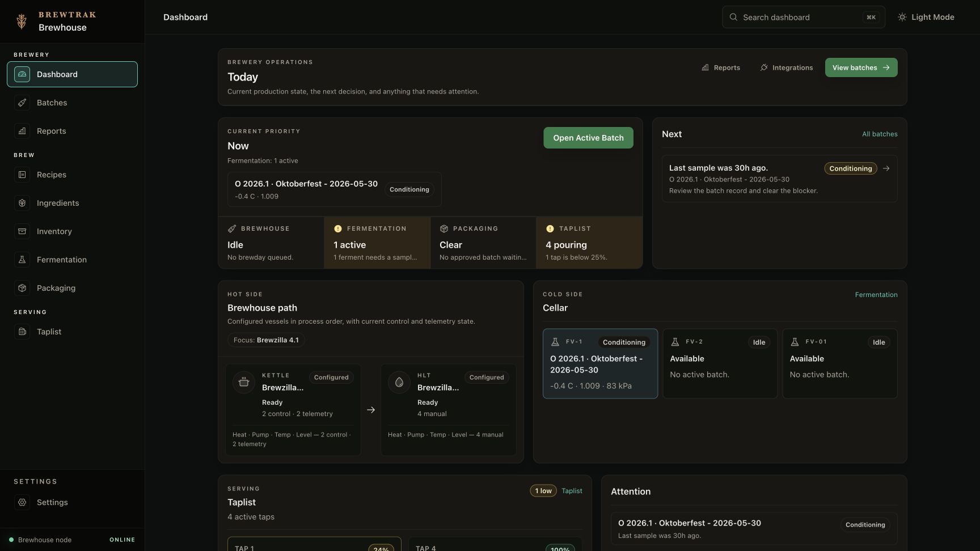Image resolution: width=980 pixels, height=551 pixels.
Task: Click 'Last sample was 30h ago.' in Next
Action: click(x=719, y=168)
